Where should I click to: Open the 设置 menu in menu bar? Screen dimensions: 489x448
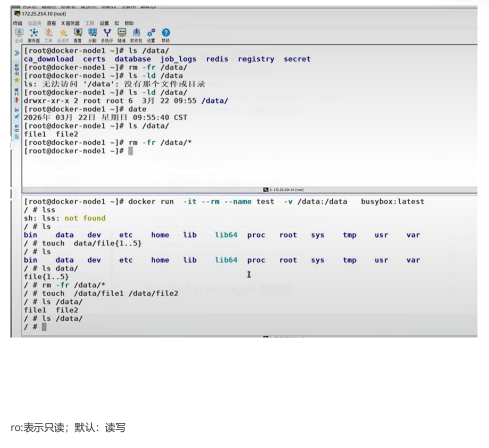pos(104,23)
